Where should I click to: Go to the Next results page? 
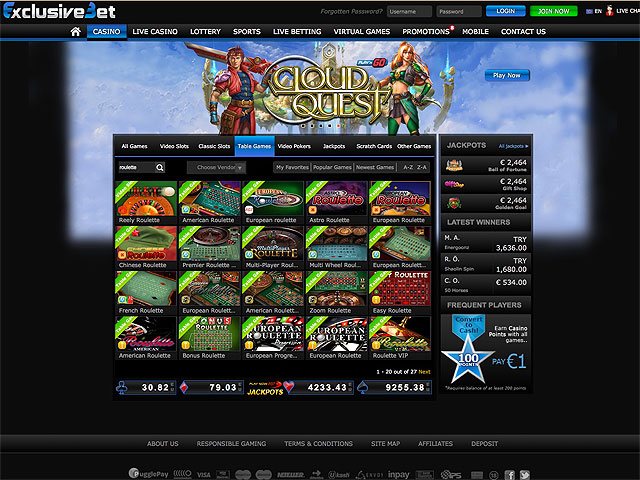coord(424,372)
